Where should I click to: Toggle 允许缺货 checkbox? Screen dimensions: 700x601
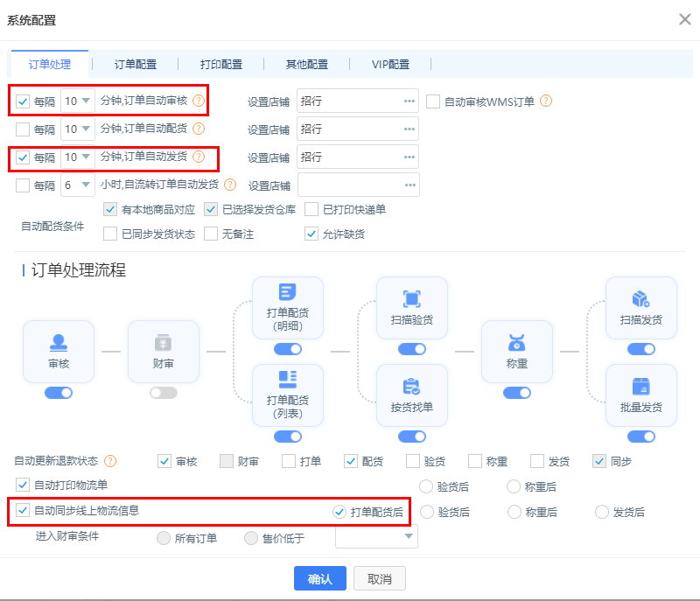click(x=311, y=234)
